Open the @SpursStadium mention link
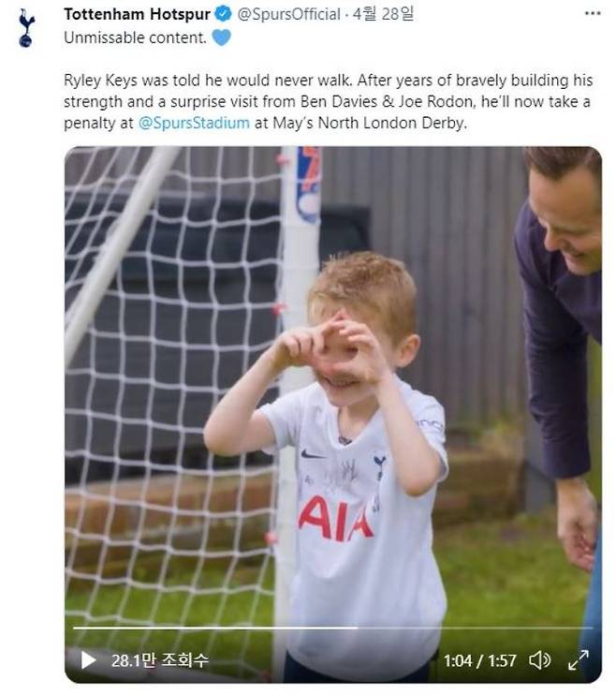Screen dimensions: 616x695 [x=194, y=123]
